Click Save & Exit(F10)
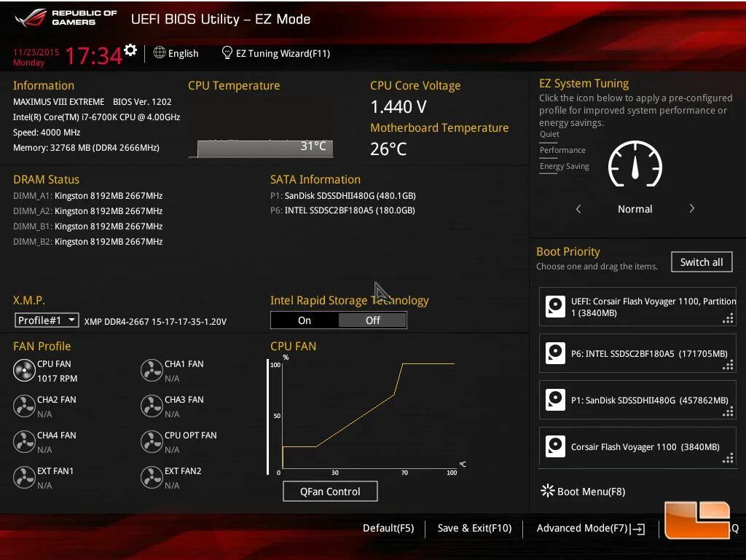746x560 pixels. click(474, 528)
